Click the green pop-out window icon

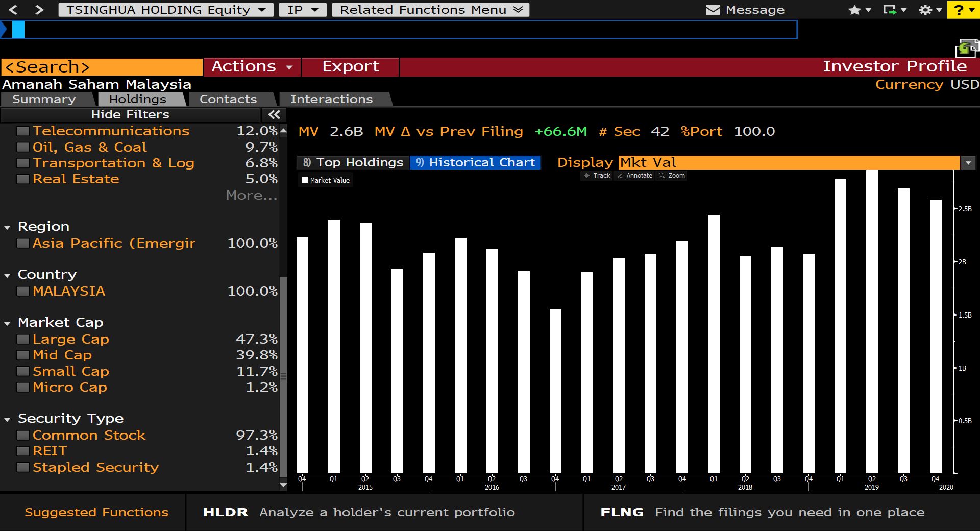tap(967, 48)
